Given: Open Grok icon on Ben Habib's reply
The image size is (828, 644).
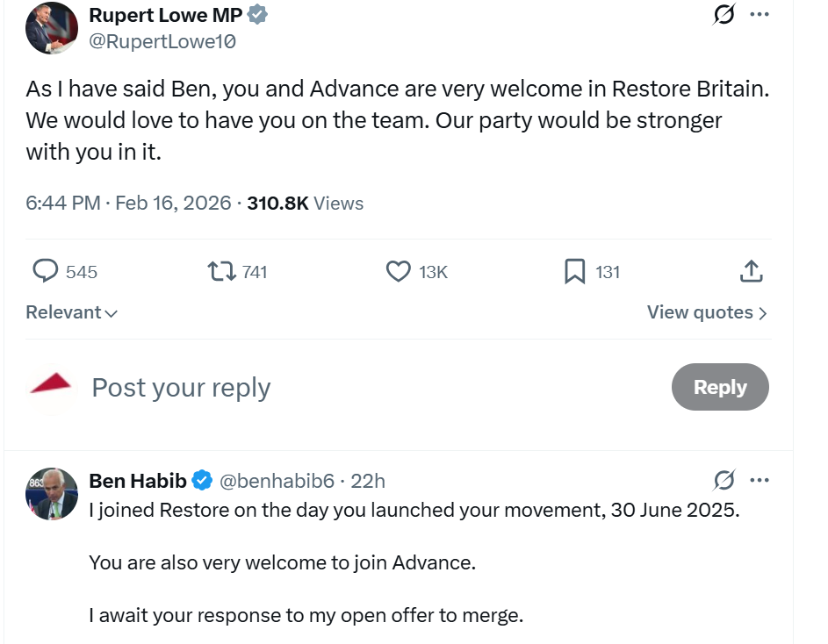Looking at the screenshot, I should [724, 480].
